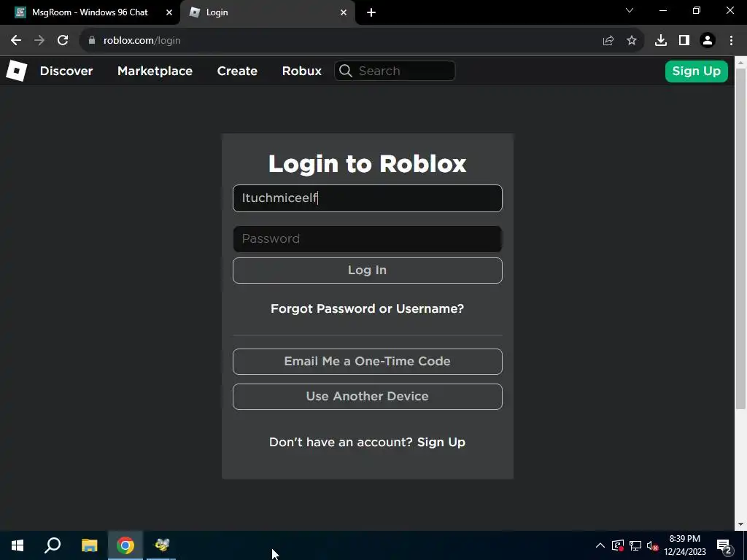Click the Roblox logo icon
747x560 pixels.
(16, 71)
